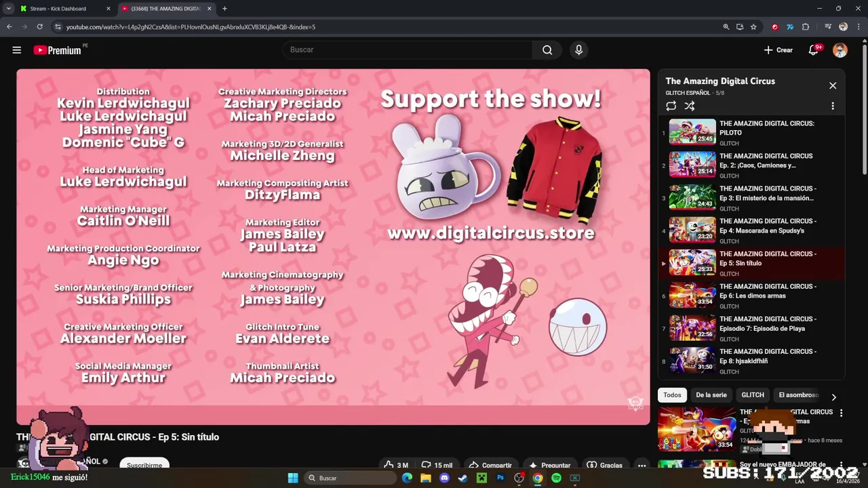This screenshot has height=488, width=868.
Task: Go back to the previous page
Action: 9,27
